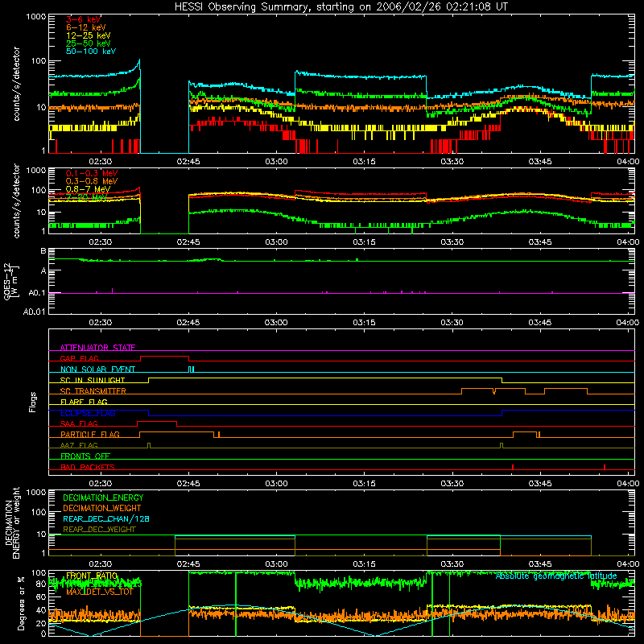Click the 02:30 tick label under MeV panel
Viewport: 644px width, 644px height.
[x=101, y=242]
